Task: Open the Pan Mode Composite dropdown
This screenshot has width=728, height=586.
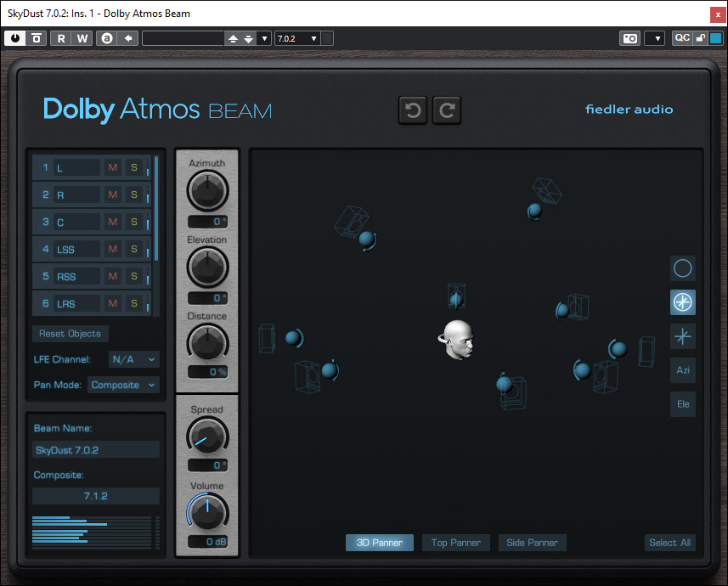Action: pos(122,385)
